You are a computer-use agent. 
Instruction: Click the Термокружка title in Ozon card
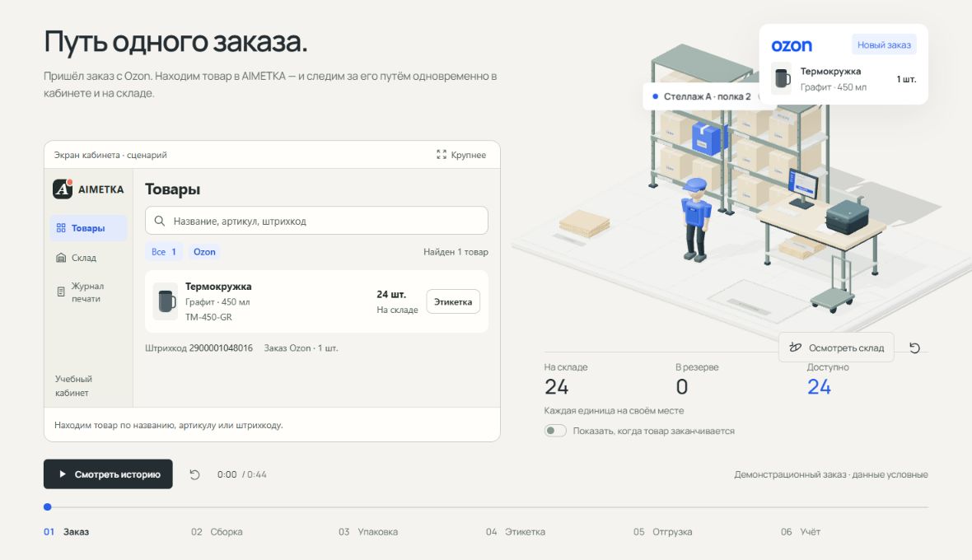tap(830, 72)
